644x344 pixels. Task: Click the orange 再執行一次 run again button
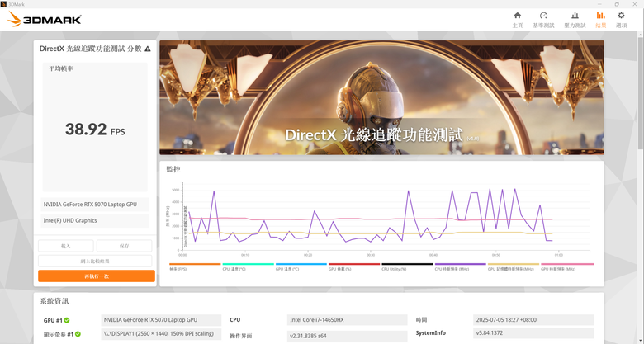coord(97,276)
